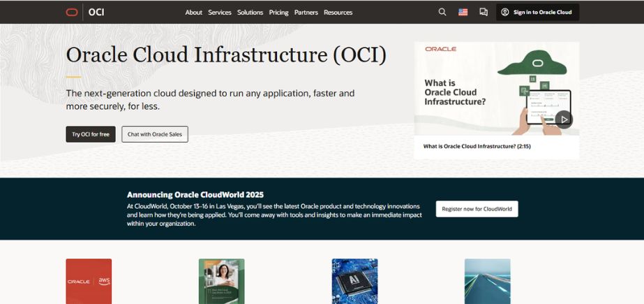Open the Pricing menu item
Image resolution: width=644 pixels, height=304 pixels.
(278, 13)
